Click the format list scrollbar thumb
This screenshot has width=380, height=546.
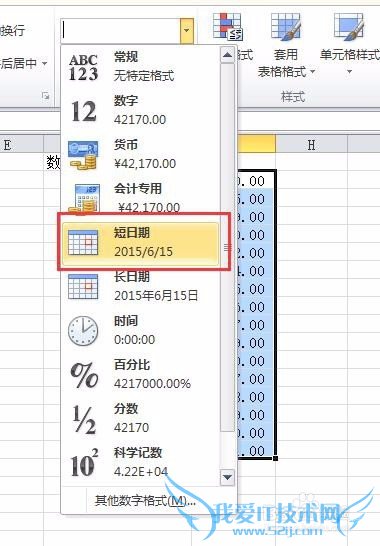[x=227, y=247]
